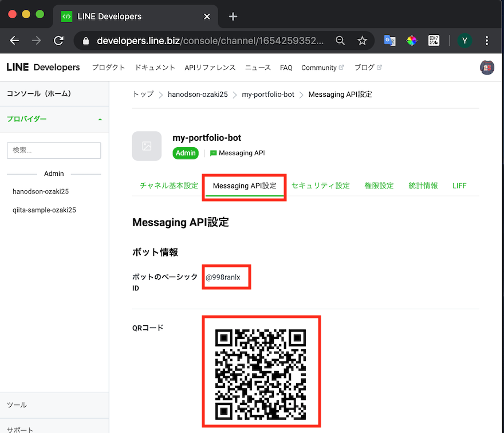Open the ブログ external link

coord(368,68)
